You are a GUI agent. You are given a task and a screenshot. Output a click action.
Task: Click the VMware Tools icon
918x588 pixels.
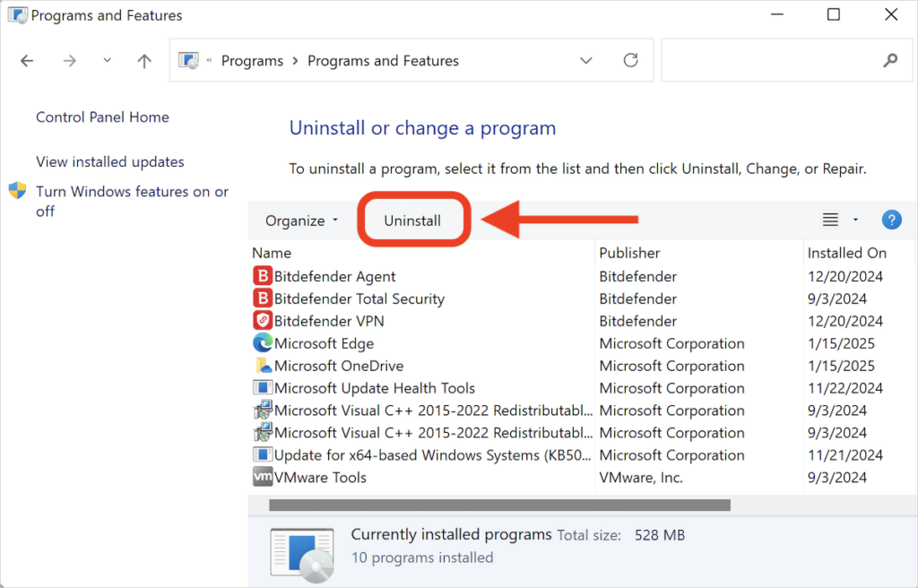261,477
